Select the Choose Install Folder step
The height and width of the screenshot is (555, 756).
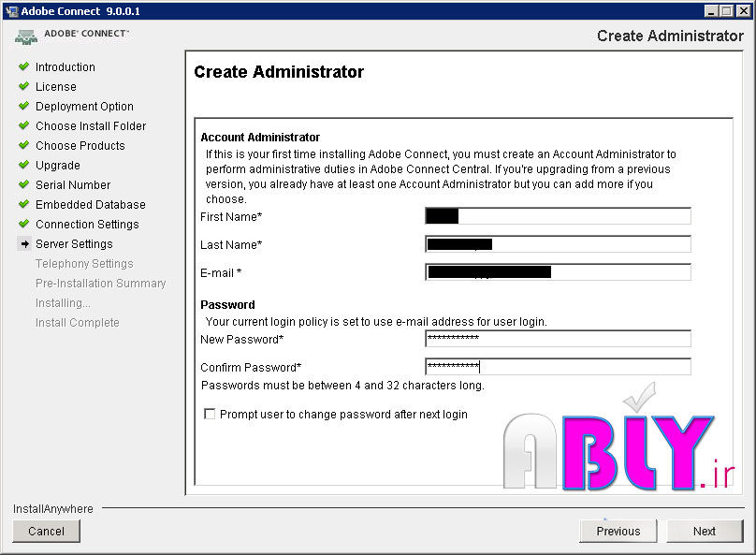[91, 126]
